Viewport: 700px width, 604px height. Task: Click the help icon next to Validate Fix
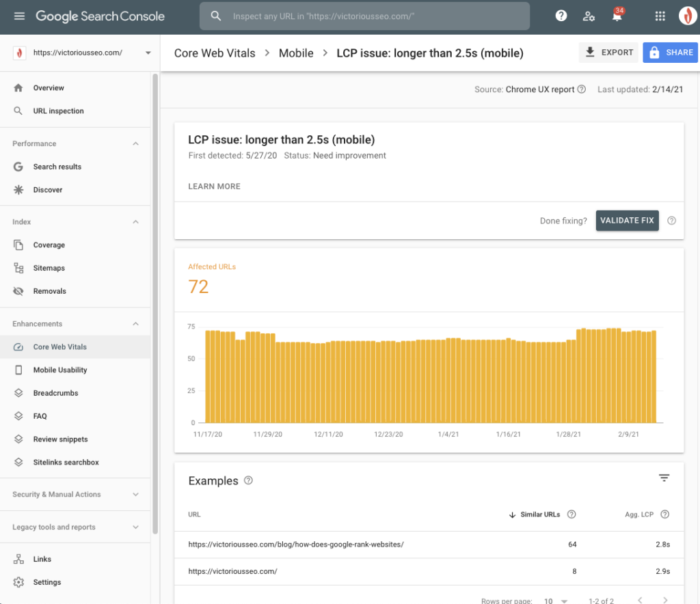pyautogui.click(x=671, y=221)
